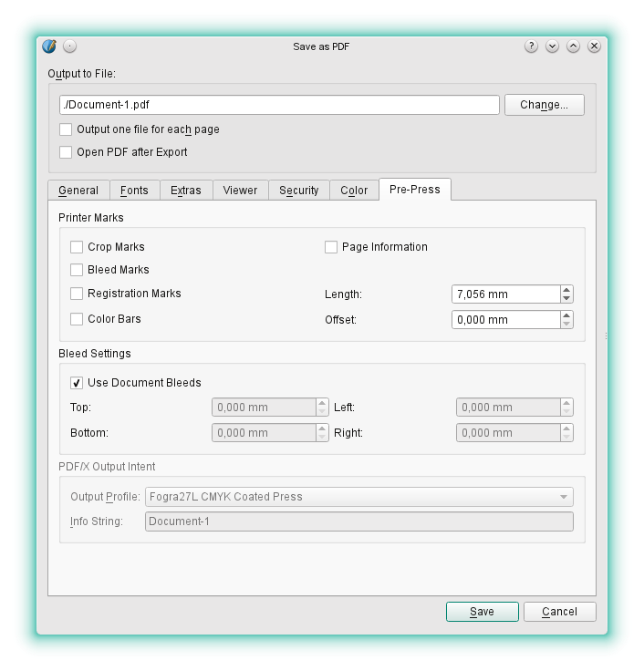This screenshot has height=671, width=644.
Task: Enable the Bleed Marks checkbox
Action: 77,270
